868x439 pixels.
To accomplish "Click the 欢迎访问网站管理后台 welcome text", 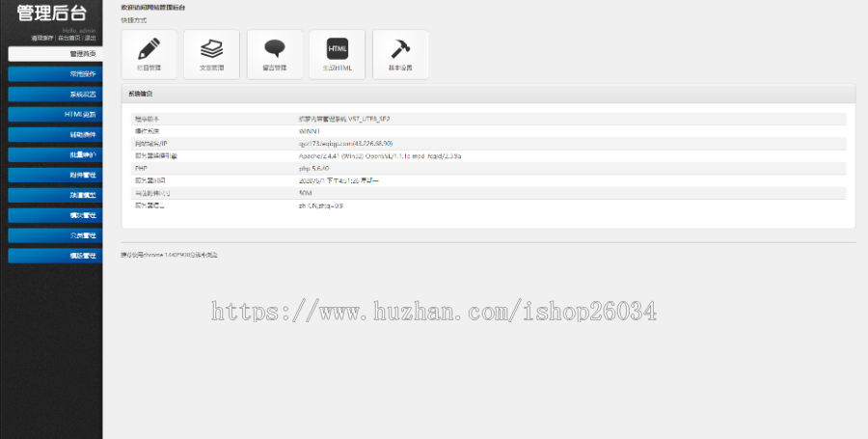I will point(153,8).
